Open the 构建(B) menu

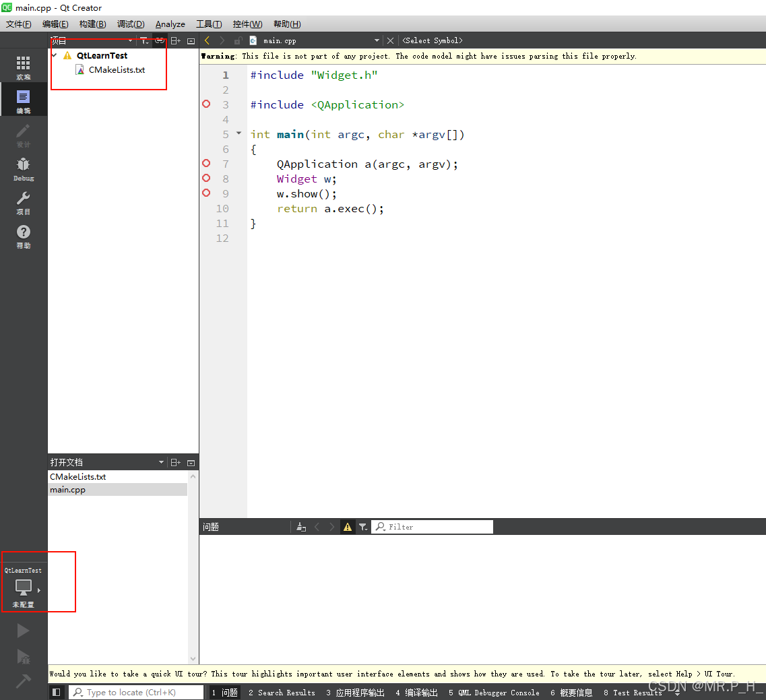coord(92,24)
